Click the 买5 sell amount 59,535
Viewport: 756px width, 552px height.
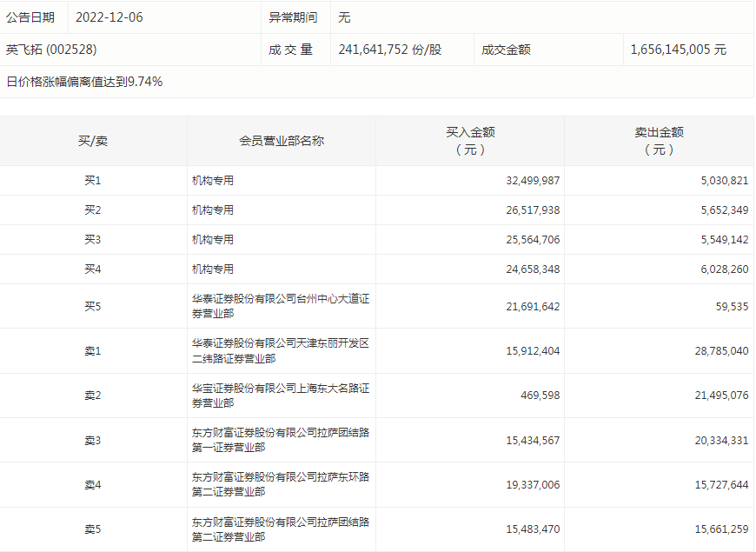click(732, 306)
